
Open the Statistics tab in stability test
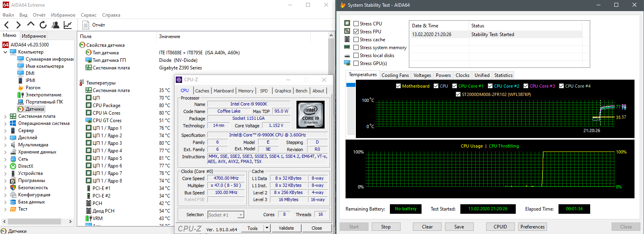(x=503, y=75)
